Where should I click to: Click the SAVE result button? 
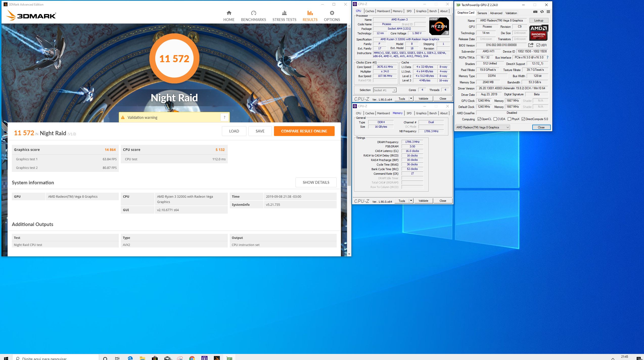(x=260, y=131)
